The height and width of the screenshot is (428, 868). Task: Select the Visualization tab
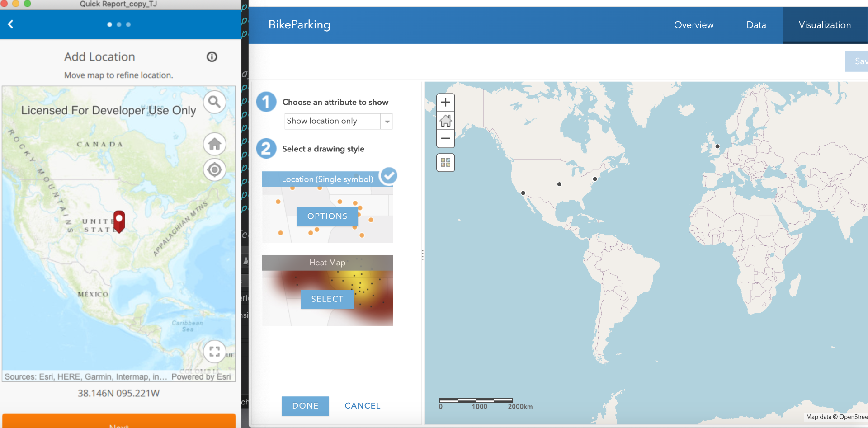(x=825, y=25)
